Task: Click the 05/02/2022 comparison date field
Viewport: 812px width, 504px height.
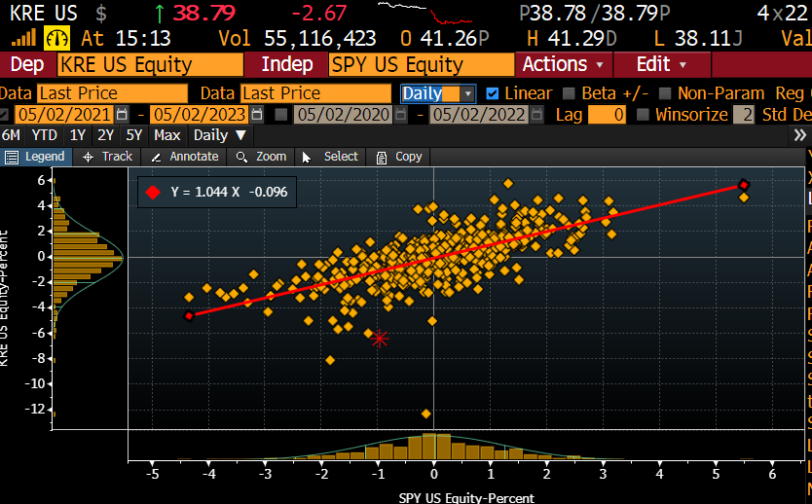Action: pyautogui.click(x=480, y=115)
